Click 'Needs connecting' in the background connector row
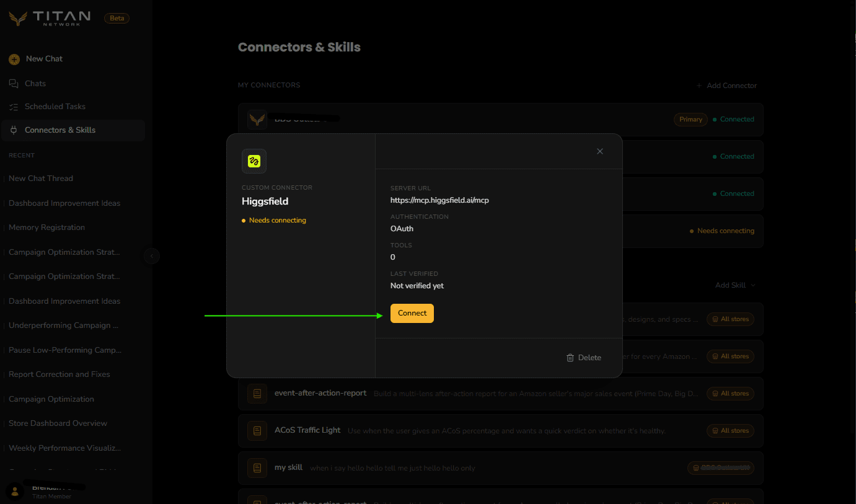This screenshot has height=504, width=856. tap(722, 231)
